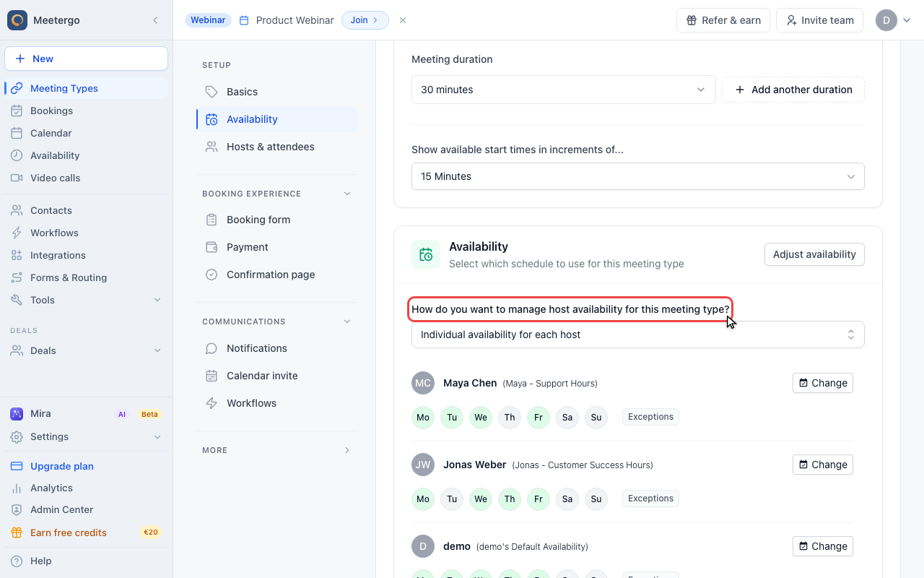Viewport: 924px width, 578px height.
Task: Click Jonas Weber's Tu day badge
Action: 452,499
